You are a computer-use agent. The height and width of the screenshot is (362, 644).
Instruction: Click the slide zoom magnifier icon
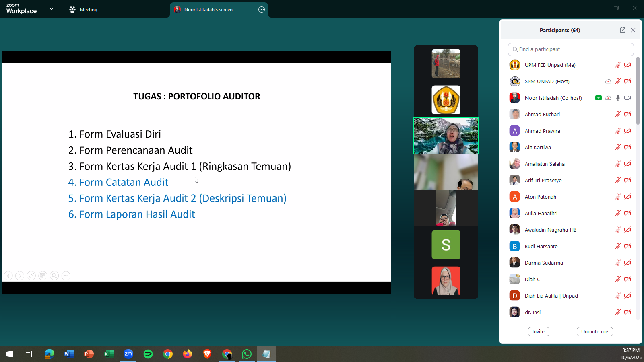coord(54,276)
